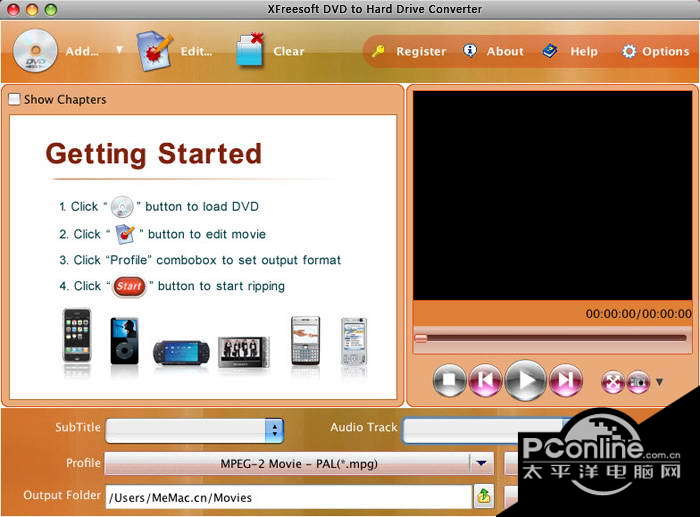
Task: Click the portable media player thumbnail
Action: pyautogui.click(x=244, y=352)
